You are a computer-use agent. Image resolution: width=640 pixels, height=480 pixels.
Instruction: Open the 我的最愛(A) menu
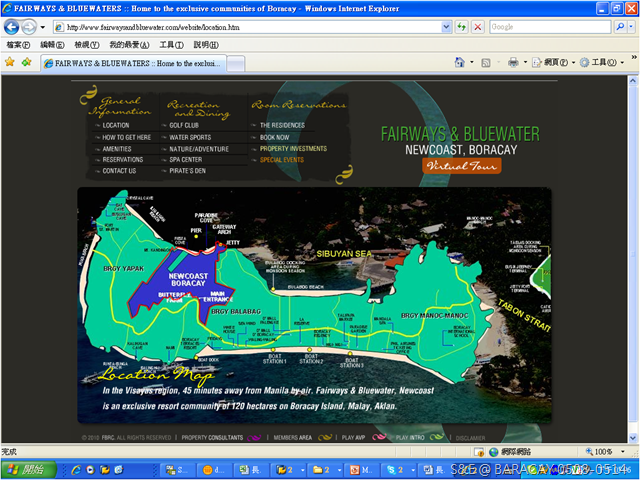(129, 44)
